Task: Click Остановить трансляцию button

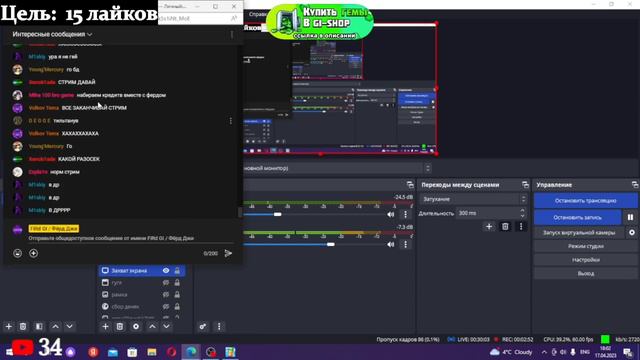Action: point(586,201)
